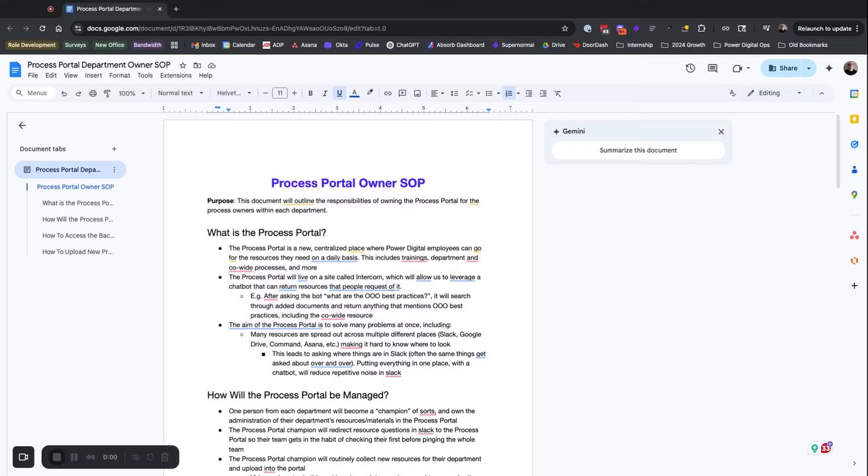This screenshot has width=868, height=476.
Task: Insert a link using the chain icon
Action: pos(388,93)
